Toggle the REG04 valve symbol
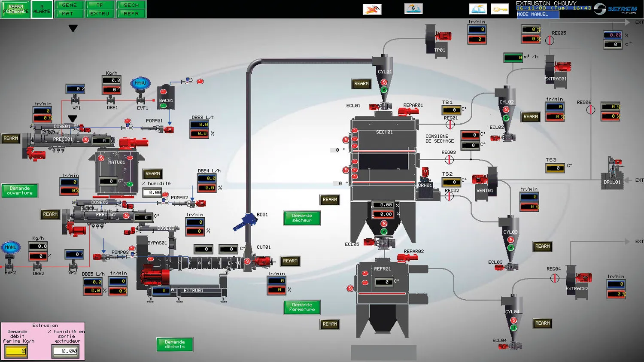 pyautogui.click(x=555, y=278)
